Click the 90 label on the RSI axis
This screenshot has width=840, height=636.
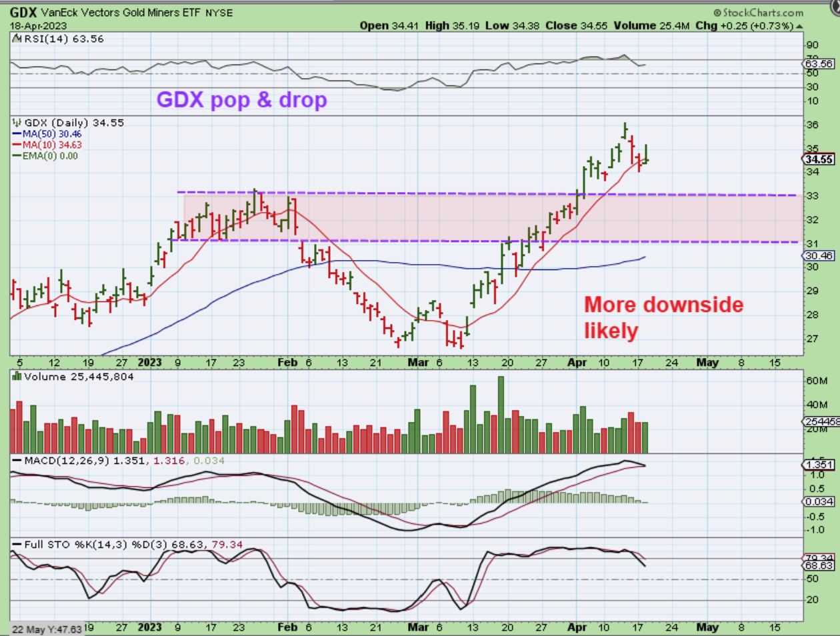pyautogui.click(x=812, y=45)
